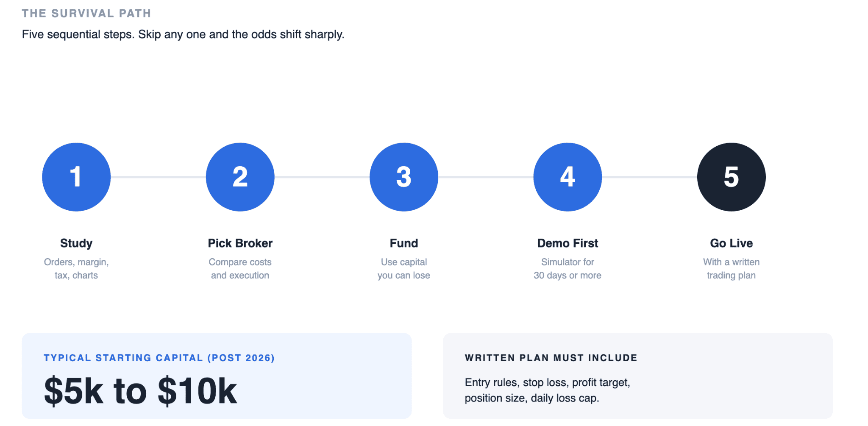Click "Compare costs and execution" description

click(240, 269)
